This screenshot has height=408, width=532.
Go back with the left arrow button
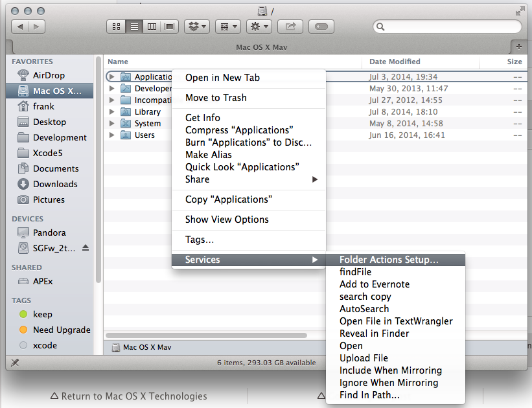point(20,27)
